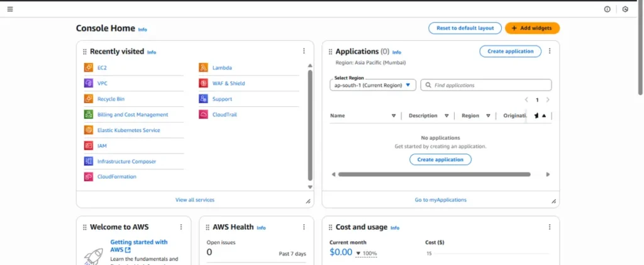The image size is (644, 265).
Task: Click the Find applications search field
Action: (486, 85)
